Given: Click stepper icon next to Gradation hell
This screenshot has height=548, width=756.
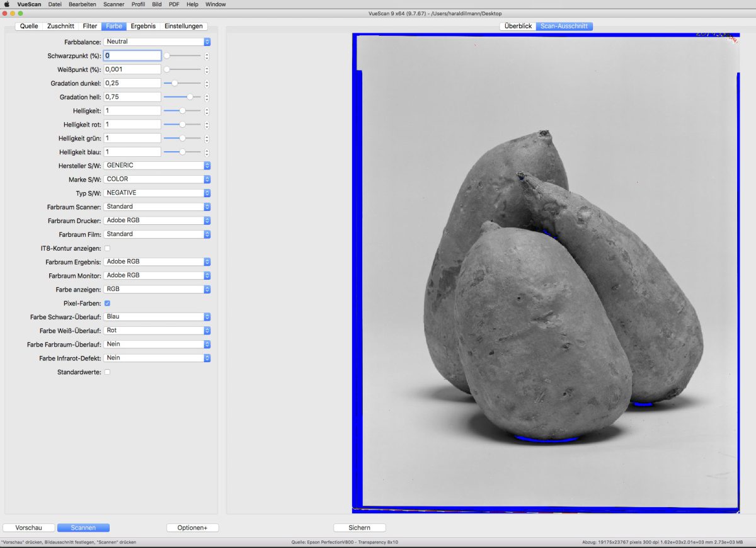Looking at the screenshot, I should (x=207, y=97).
